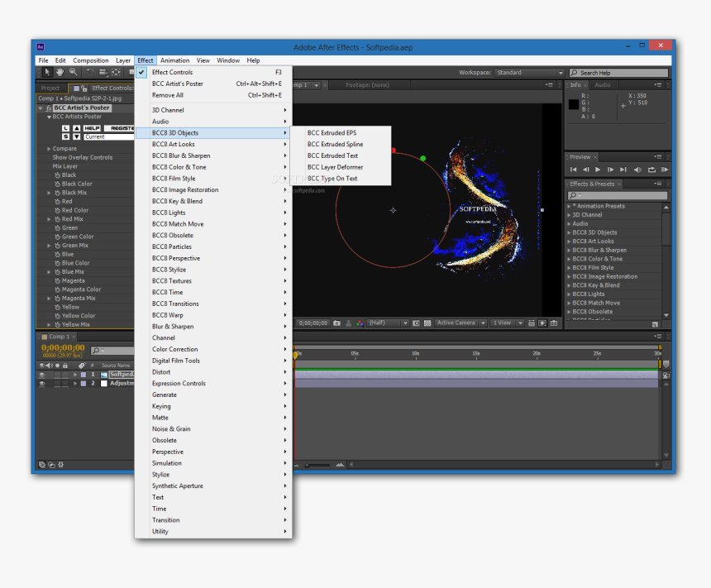Click the pixel aspect ratio correction icon
Screen dimensions: 711x588
point(532,323)
